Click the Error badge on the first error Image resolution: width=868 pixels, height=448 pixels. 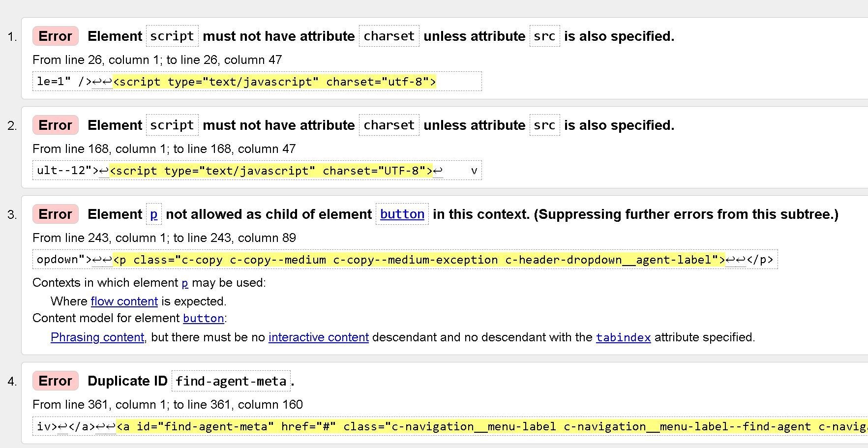coord(55,36)
